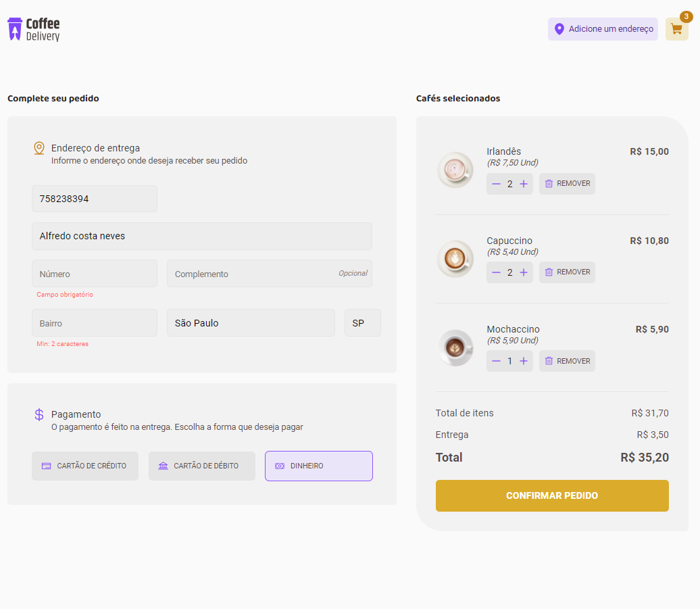Focus the Complemento input field
Viewport: 700px width, 609px height.
(x=269, y=274)
